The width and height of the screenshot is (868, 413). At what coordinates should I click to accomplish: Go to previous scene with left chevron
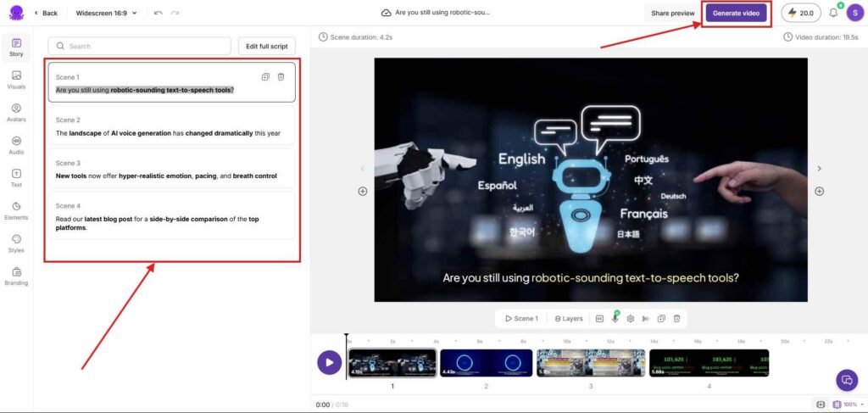click(x=363, y=168)
